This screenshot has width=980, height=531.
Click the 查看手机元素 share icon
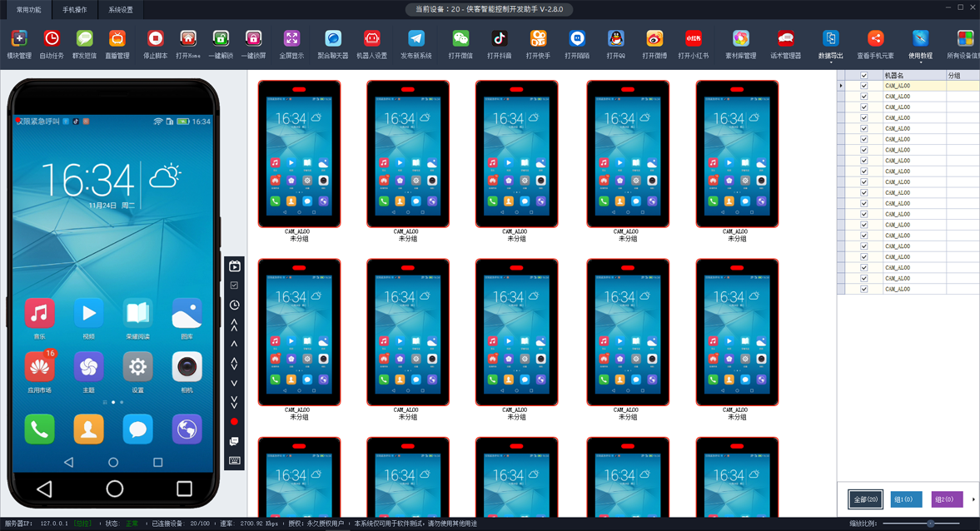[875, 39]
